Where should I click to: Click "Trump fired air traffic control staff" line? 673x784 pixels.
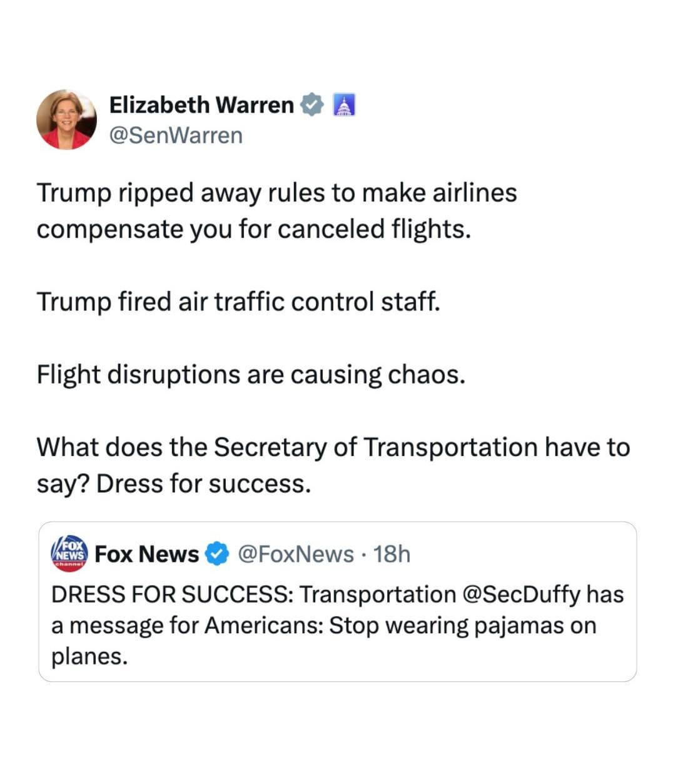click(x=238, y=302)
